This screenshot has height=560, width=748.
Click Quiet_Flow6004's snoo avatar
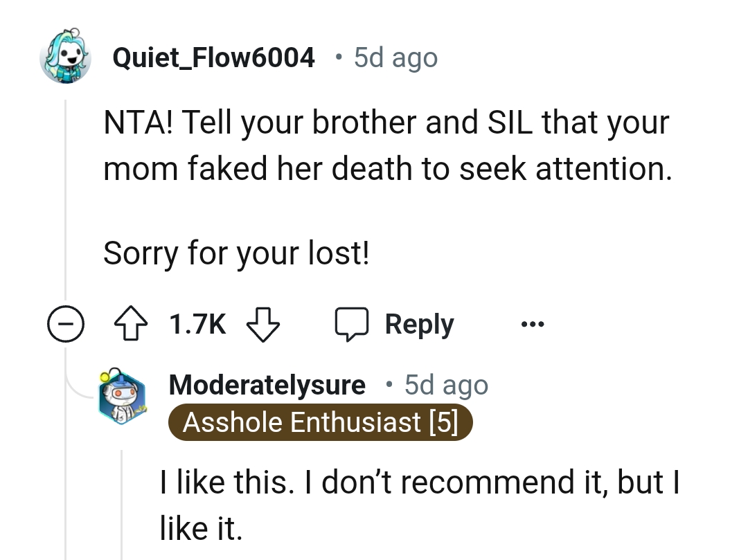point(66,58)
